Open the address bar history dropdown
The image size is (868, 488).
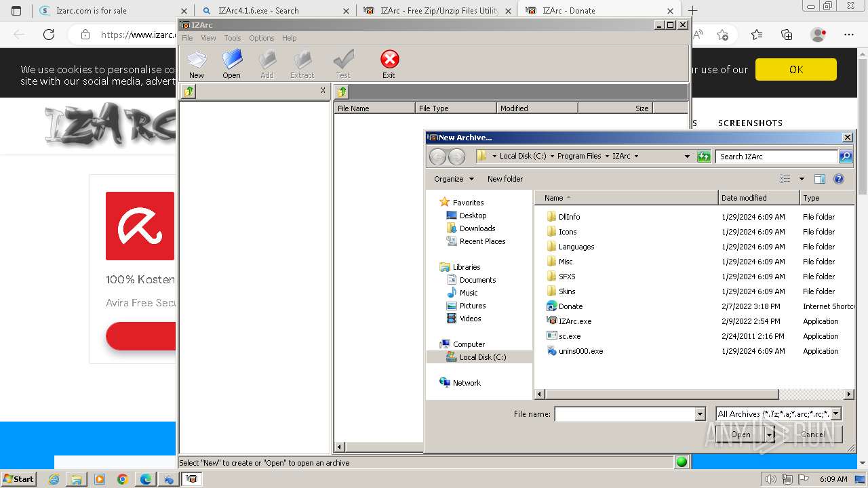click(688, 157)
